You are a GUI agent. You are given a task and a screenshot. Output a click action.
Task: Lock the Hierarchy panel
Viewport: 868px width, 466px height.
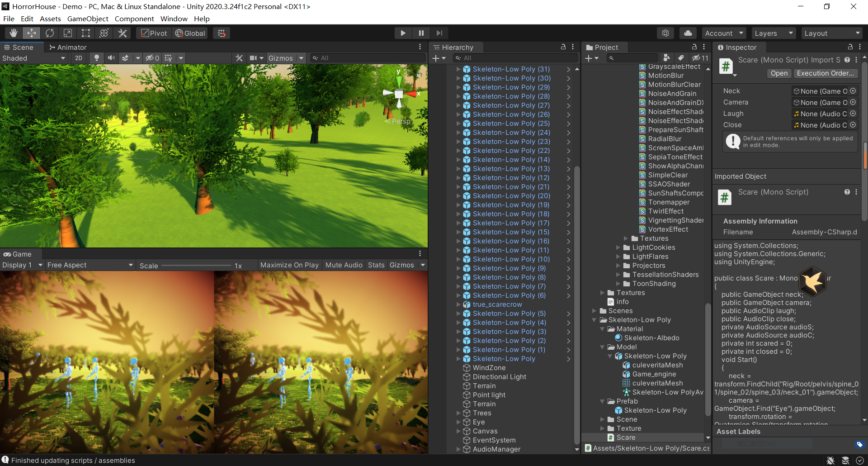click(x=563, y=47)
